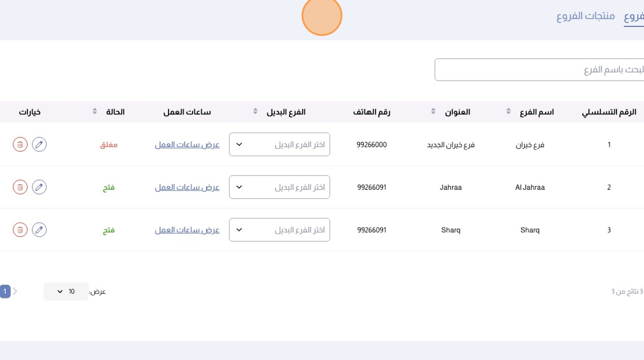The width and height of the screenshot is (644, 360).
Task: Click the delete trash icon for Sharq branch
Action: click(x=20, y=230)
